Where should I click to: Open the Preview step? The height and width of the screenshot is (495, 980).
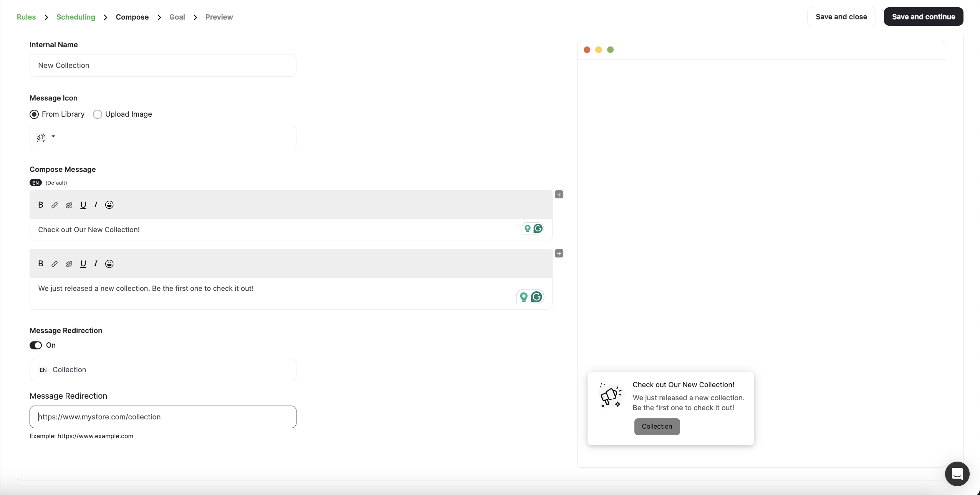point(219,17)
